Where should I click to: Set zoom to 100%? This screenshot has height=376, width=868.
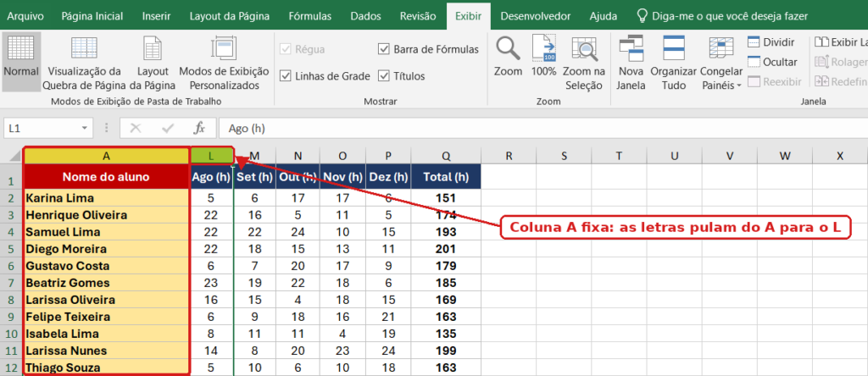click(543, 57)
